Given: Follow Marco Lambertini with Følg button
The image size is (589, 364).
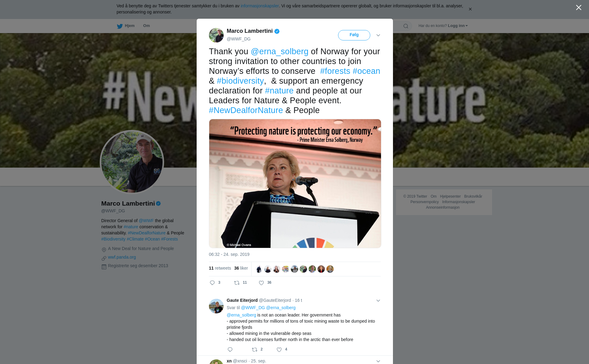Looking at the screenshot, I should coord(354,35).
